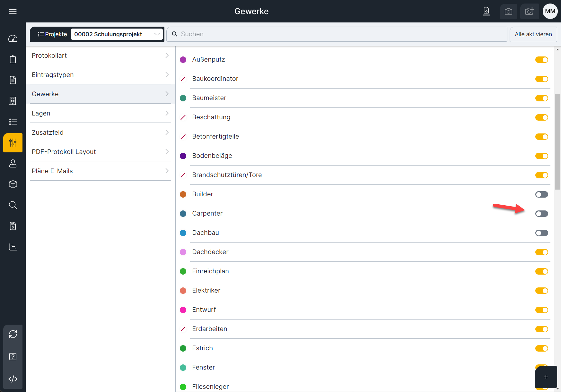The image size is (561, 392).
Task: Click the diagonal line icon beside Betonfertigteile
Action: tap(183, 137)
